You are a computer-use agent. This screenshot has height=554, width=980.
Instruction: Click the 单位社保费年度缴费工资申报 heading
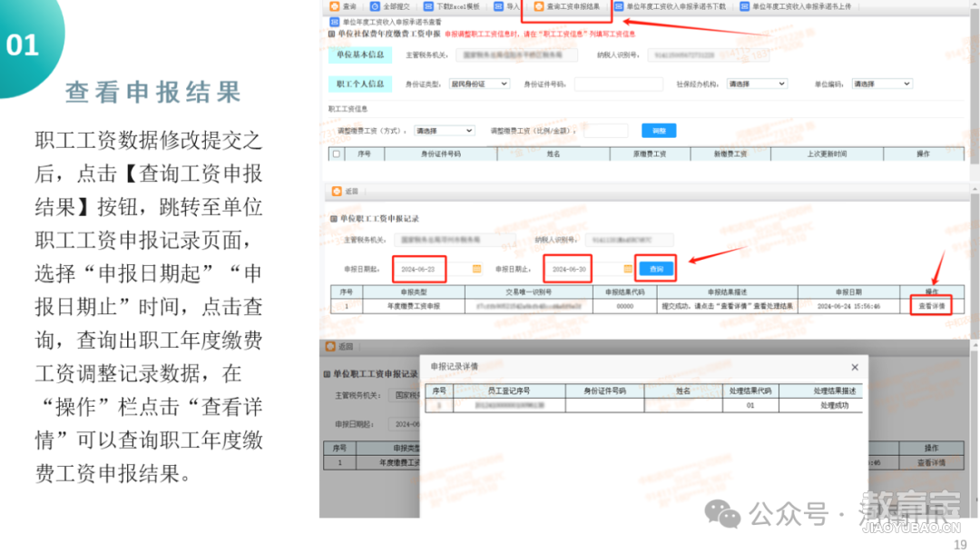click(389, 34)
